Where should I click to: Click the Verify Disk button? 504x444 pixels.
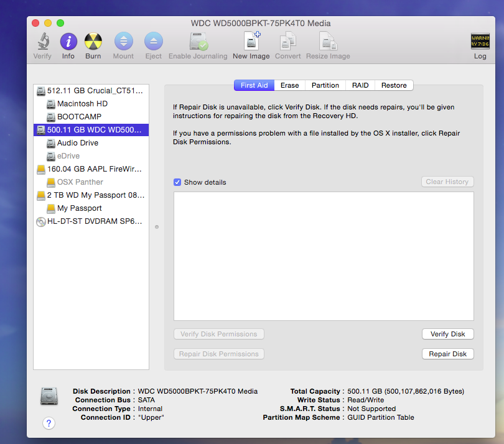pyautogui.click(x=448, y=334)
